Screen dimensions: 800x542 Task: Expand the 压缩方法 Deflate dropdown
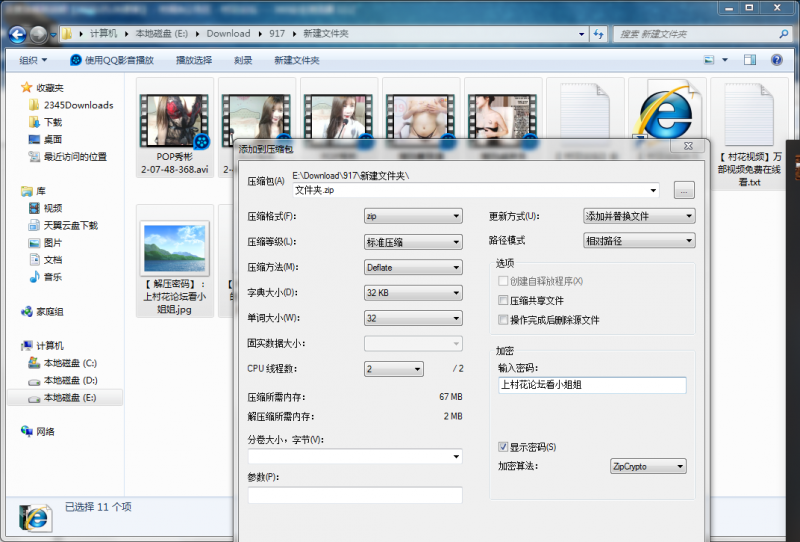click(413, 267)
